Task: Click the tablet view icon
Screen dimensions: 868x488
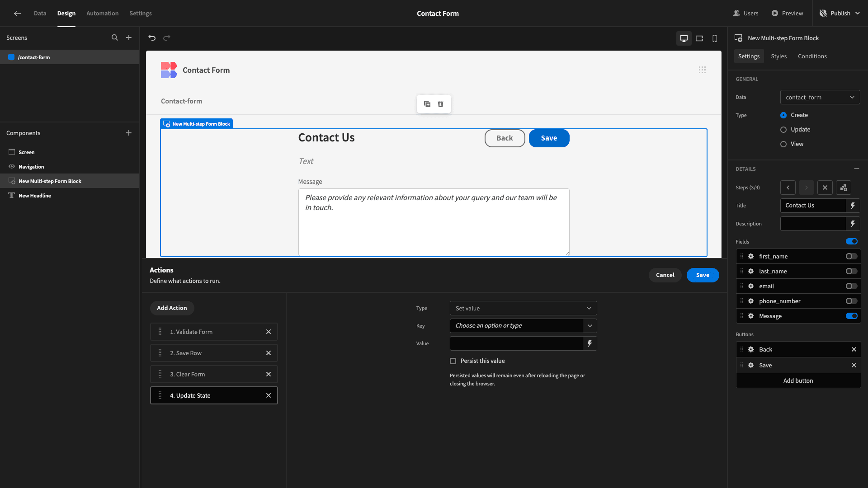Action: click(x=699, y=38)
